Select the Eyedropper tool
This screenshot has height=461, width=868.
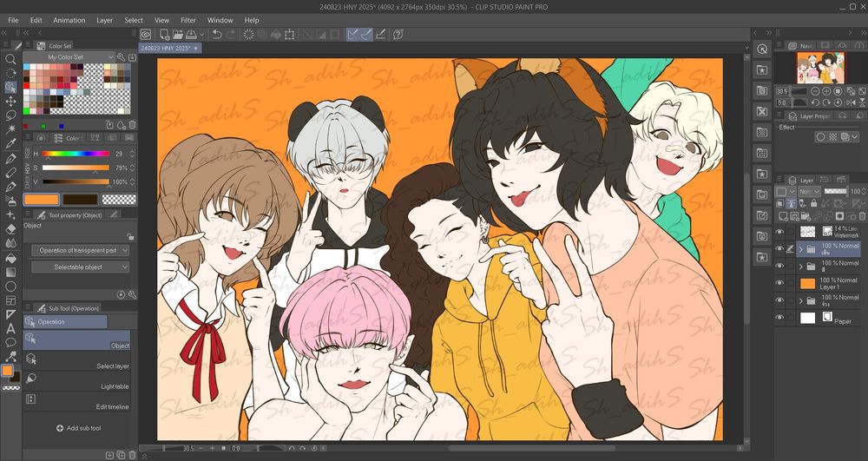tap(10, 144)
